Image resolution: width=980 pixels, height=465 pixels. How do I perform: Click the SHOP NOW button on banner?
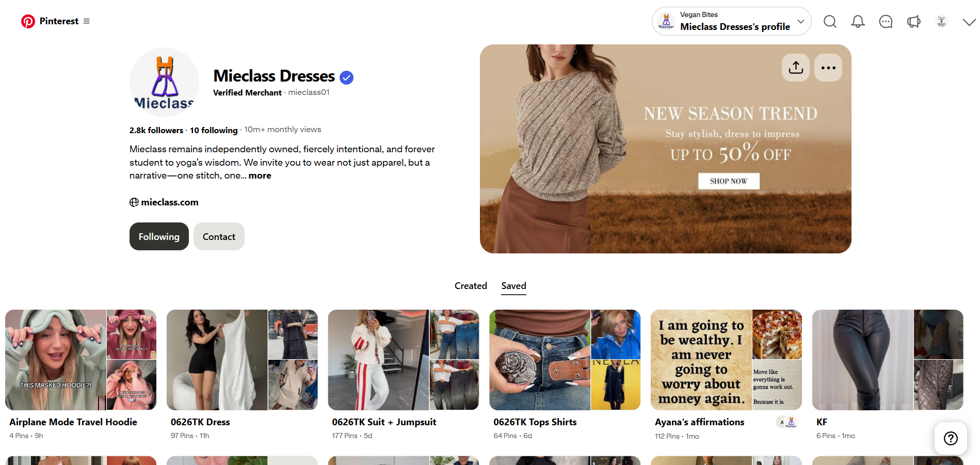coord(729,181)
